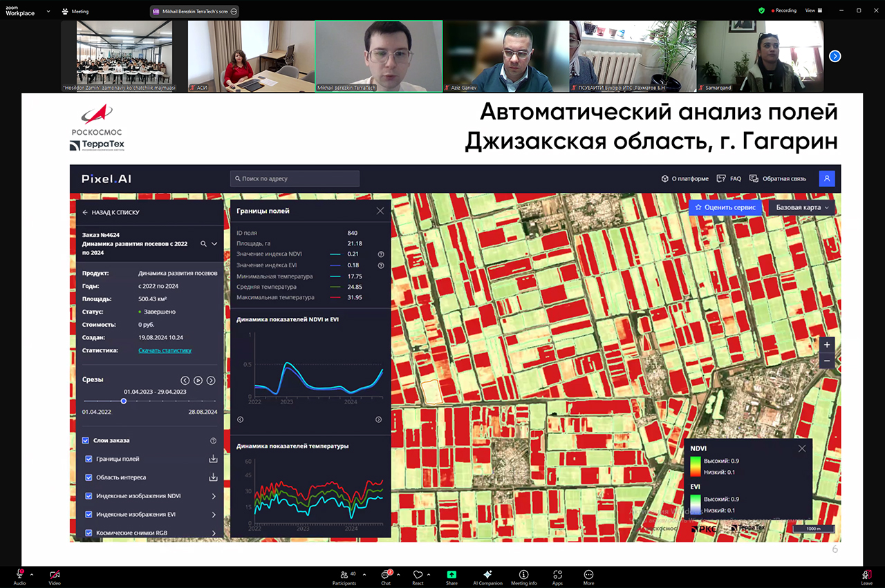Open screen share options ellipsis button
885x588 pixels.
coord(234,12)
